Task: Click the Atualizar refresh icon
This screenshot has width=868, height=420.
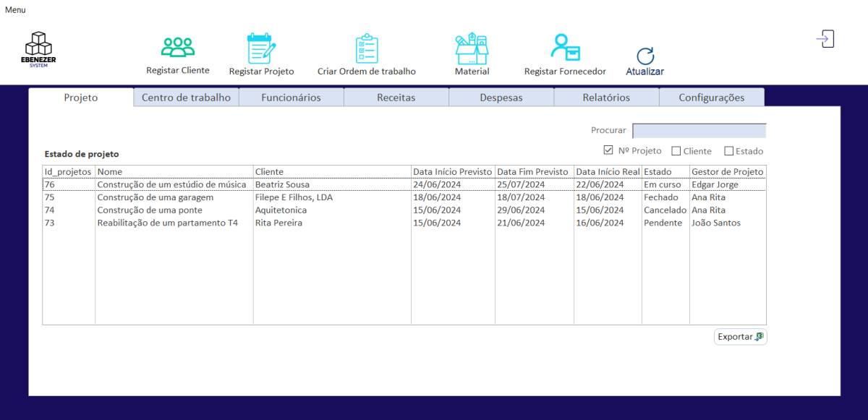Action: click(x=644, y=56)
